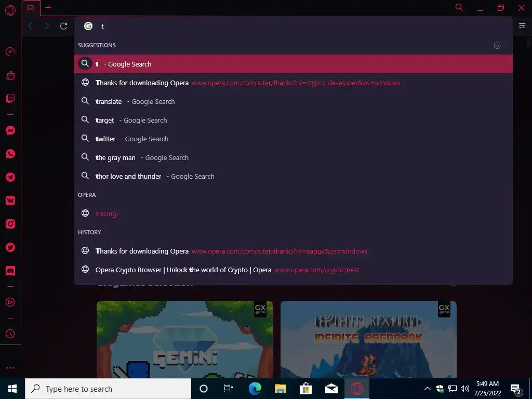
Task: Click the Google search engine icon
Action: [88, 26]
